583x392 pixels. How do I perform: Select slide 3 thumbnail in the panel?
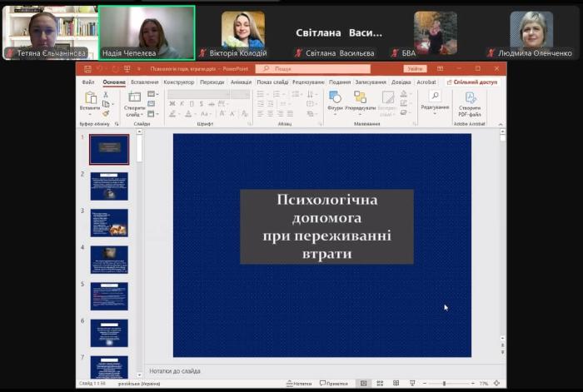pyautogui.click(x=109, y=222)
